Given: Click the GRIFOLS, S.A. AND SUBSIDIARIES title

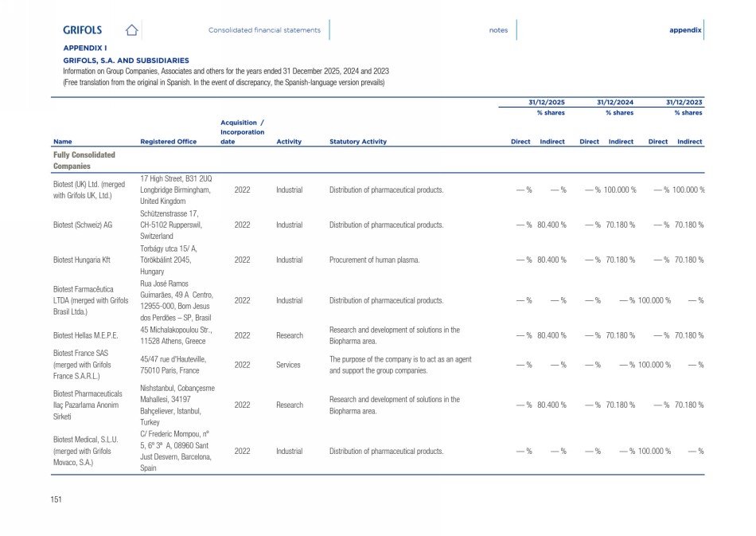Looking at the screenshot, I should point(126,61).
